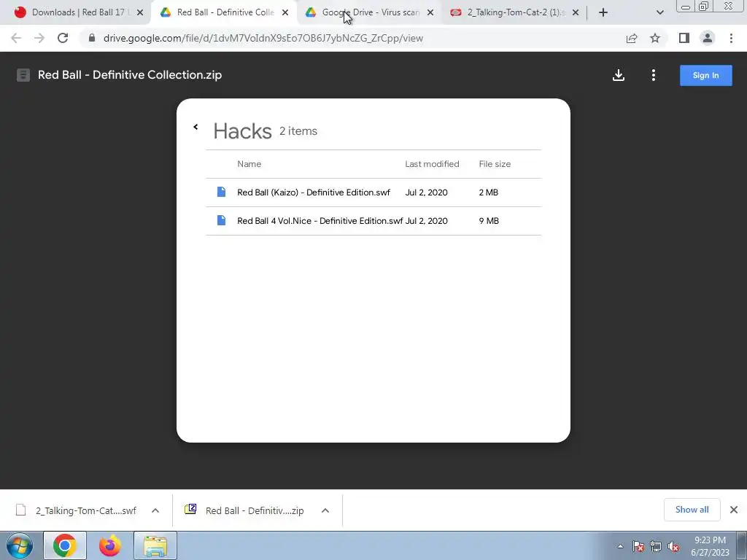Viewport: 747px width, 560px height.
Task: View site info via the lock icon
Action: pyautogui.click(x=92, y=38)
